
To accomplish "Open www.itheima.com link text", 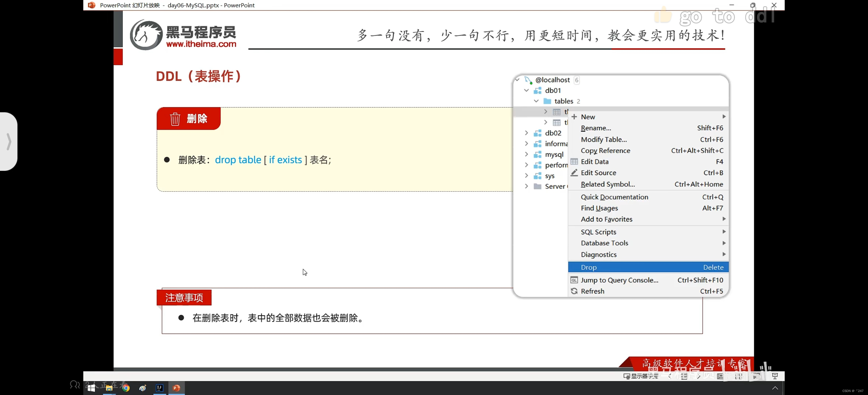I will point(201,44).
